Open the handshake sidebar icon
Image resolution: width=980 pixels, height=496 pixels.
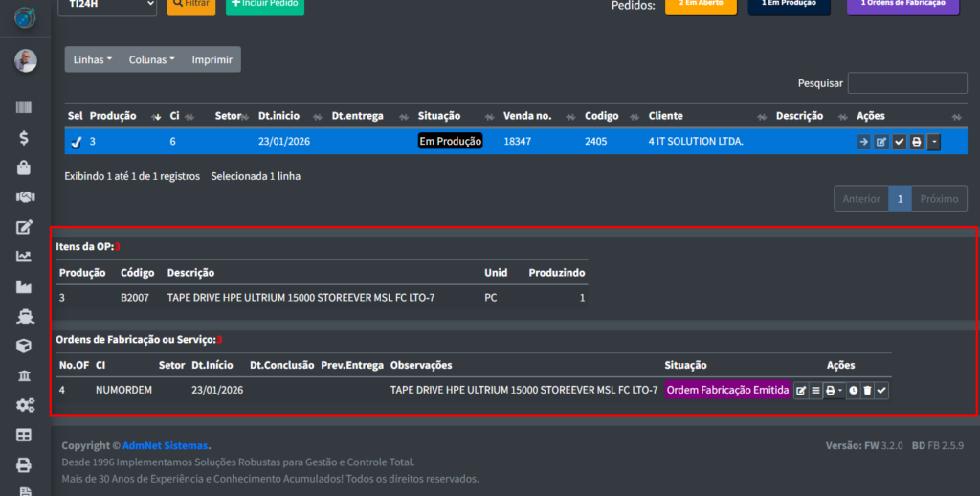coord(25,197)
